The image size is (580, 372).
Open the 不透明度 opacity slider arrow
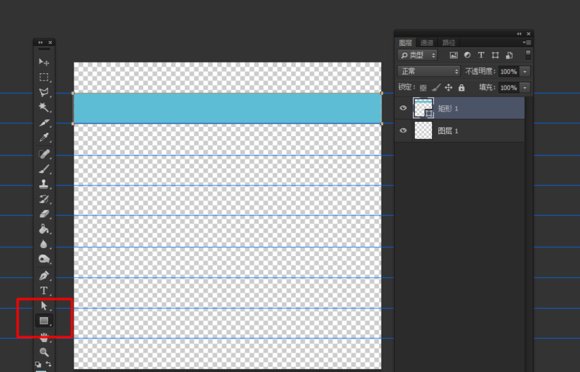(525, 71)
